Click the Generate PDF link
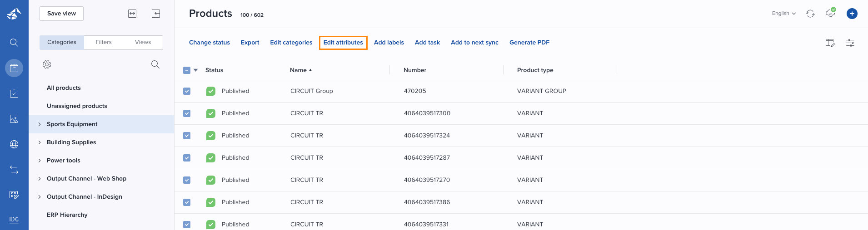The height and width of the screenshot is (230, 868). coord(529,43)
